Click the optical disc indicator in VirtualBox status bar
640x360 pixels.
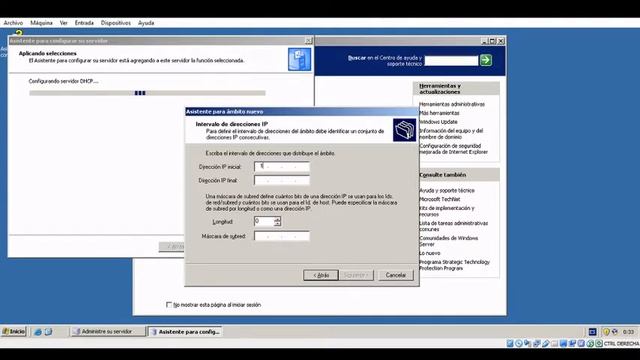[x=518, y=343]
